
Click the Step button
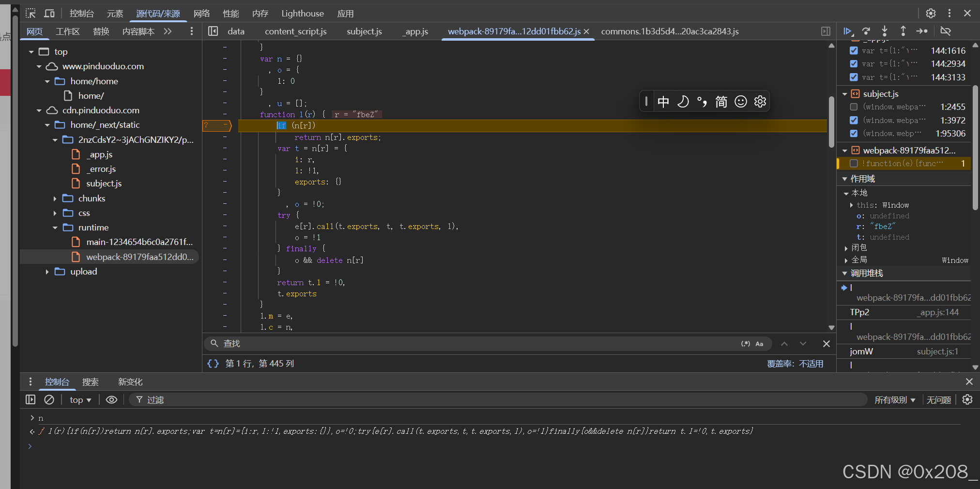[922, 31]
